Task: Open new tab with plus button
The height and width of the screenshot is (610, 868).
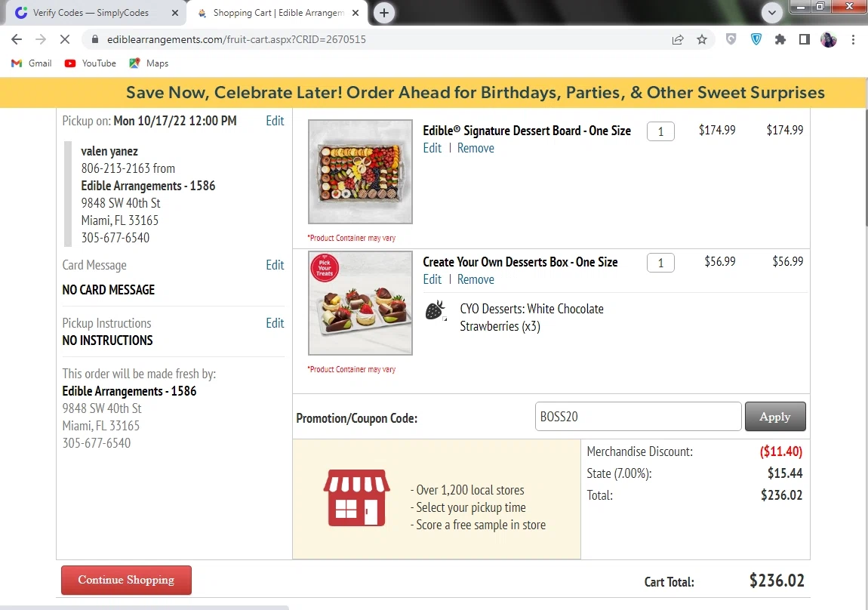Action: (x=384, y=13)
